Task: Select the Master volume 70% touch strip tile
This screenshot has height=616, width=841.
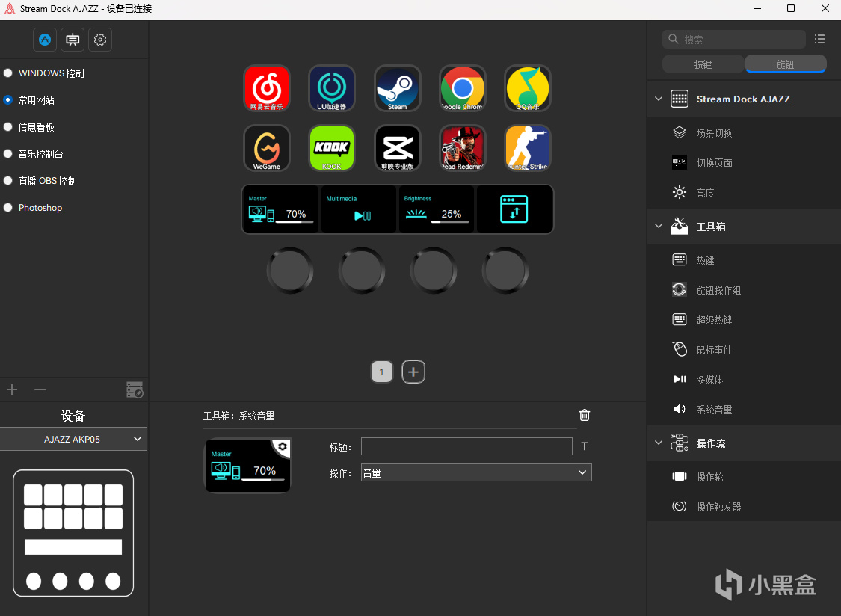Action: [x=280, y=209]
